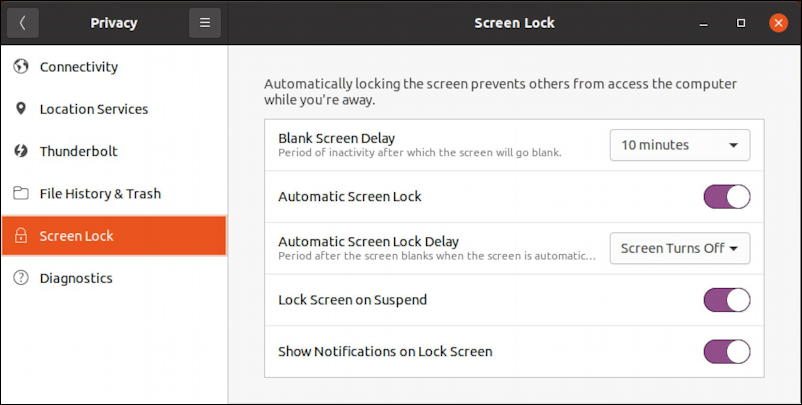Click the Location Services pin icon
This screenshot has height=405, width=802.
[21, 108]
